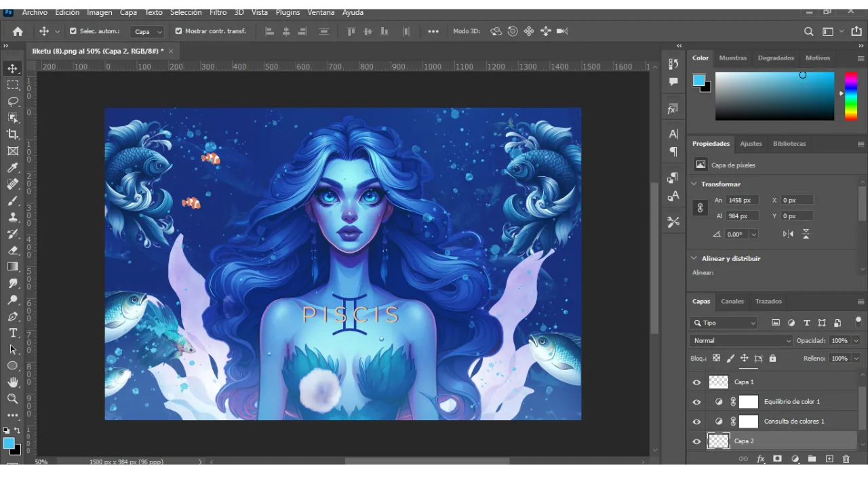868x488 pixels.
Task: Click the share/export icon top right
Action: (x=856, y=31)
